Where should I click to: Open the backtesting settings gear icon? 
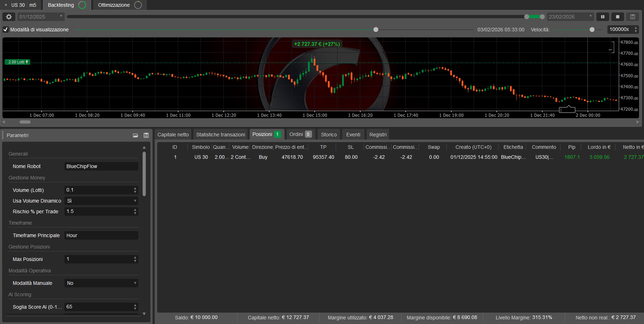pyautogui.click(x=9, y=17)
